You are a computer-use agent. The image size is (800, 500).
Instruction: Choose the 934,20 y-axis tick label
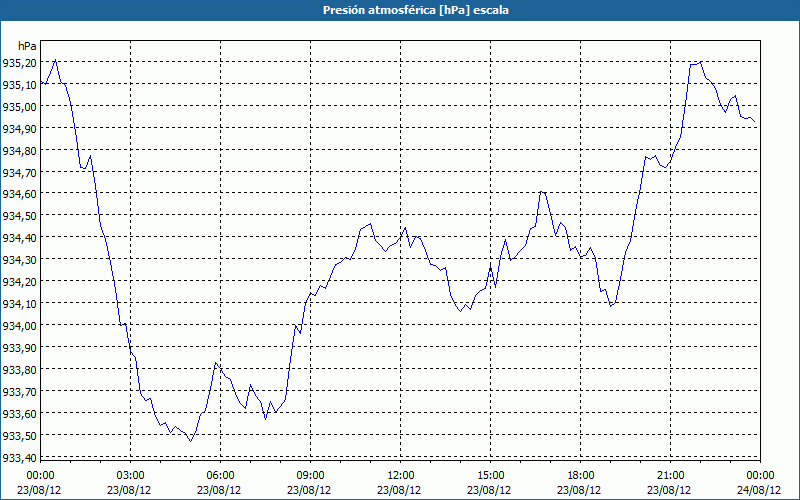pos(18,282)
